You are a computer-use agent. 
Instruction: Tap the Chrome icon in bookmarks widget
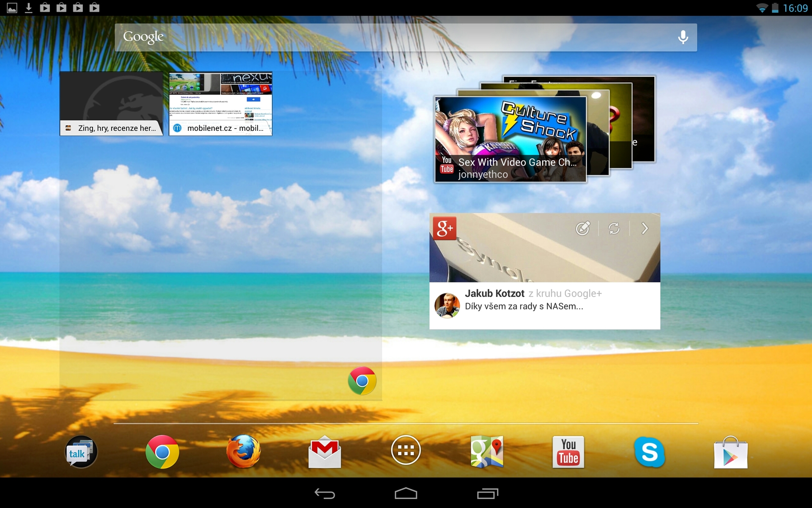[362, 381]
